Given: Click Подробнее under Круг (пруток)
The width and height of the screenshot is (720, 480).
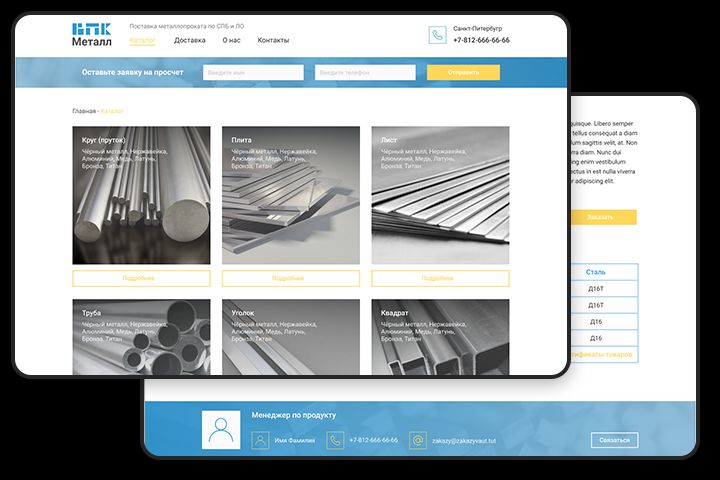Looking at the screenshot, I should pos(141,278).
